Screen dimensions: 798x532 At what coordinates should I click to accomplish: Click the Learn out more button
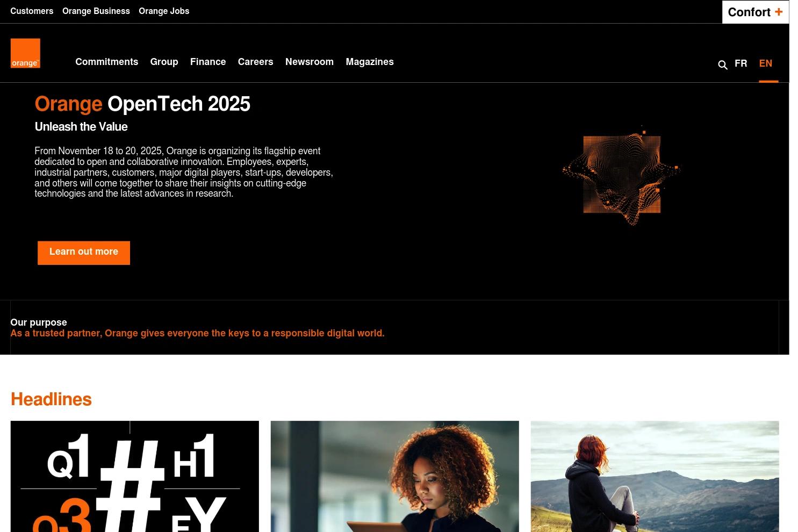point(84,253)
